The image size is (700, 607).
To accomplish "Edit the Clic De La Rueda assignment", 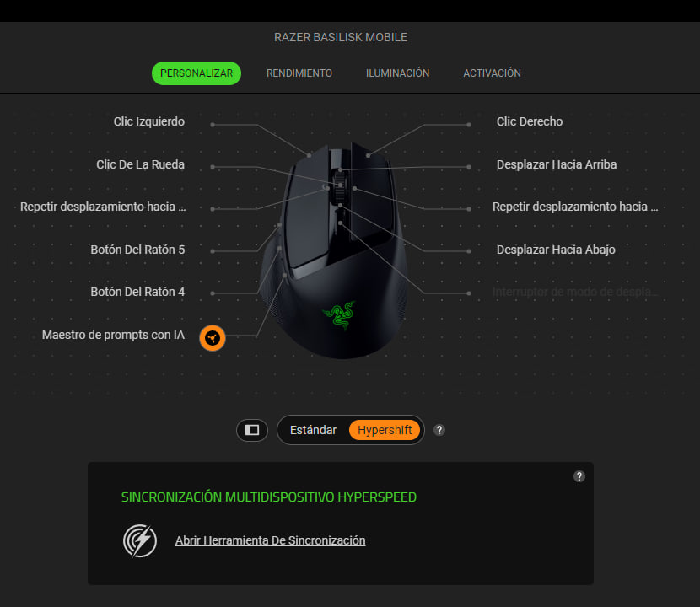I will 140,164.
